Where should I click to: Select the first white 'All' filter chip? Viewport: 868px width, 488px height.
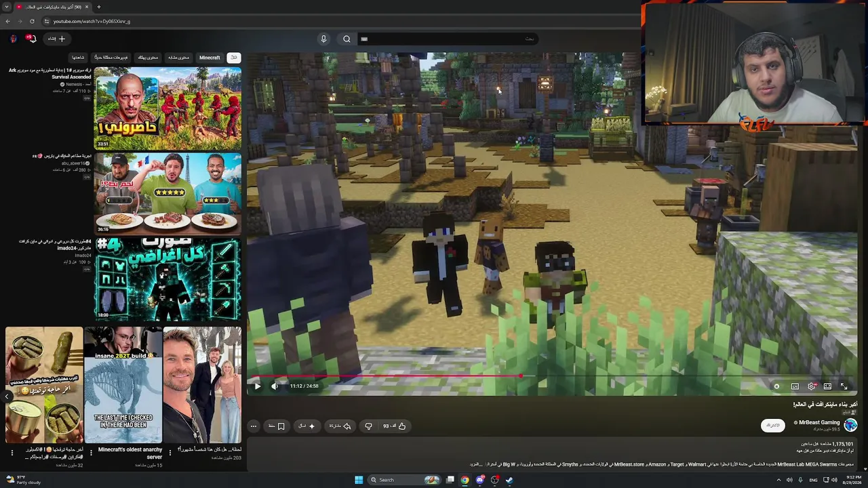pos(234,58)
